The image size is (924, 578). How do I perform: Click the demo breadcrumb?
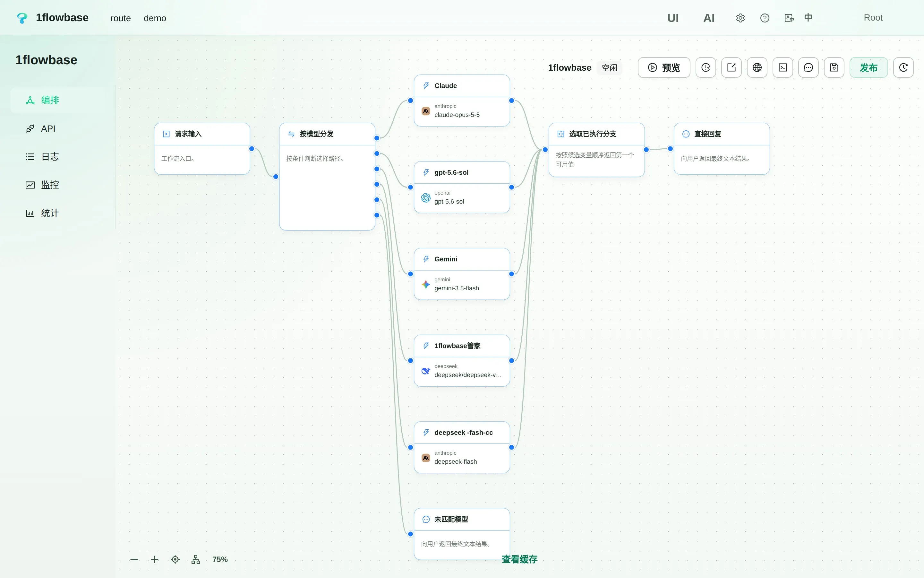(x=155, y=18)
